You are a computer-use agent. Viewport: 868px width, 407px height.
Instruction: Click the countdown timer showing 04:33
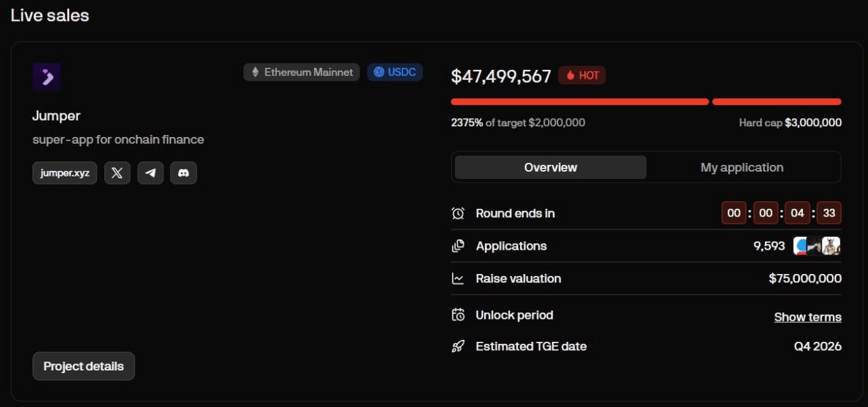tap(781, 213)
